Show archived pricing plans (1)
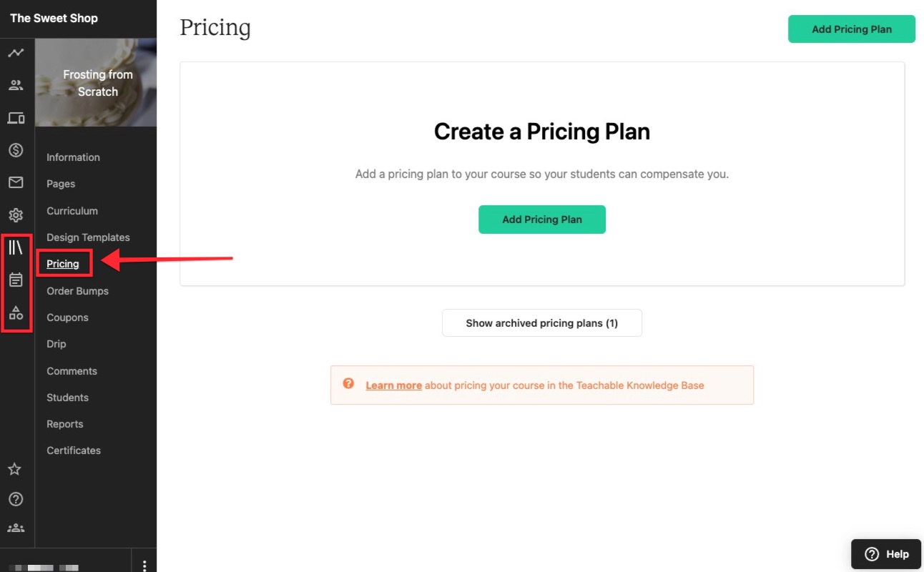 [541, 323]
